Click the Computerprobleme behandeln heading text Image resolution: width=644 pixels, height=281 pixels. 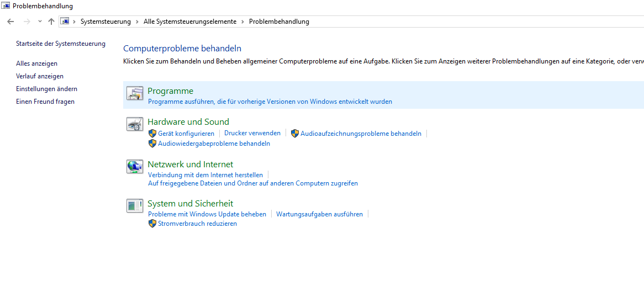click(x=182, y=49)
